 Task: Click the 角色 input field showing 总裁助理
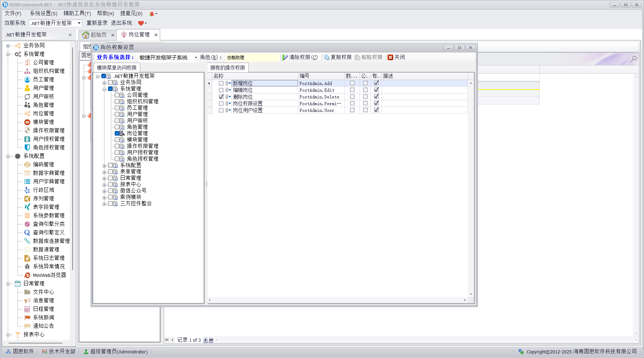pos(252,57)
